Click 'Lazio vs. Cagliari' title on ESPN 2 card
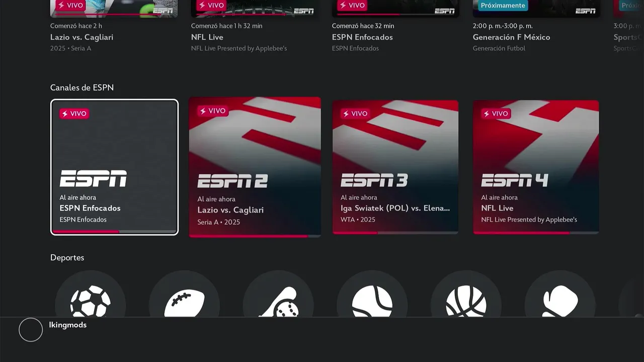This screenshot has width=644, height=362. (x=230, y=210)
